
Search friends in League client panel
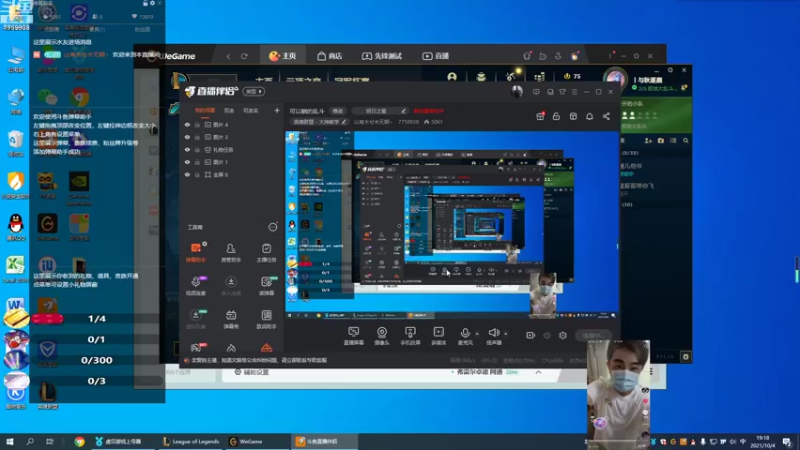click(686, 140)
